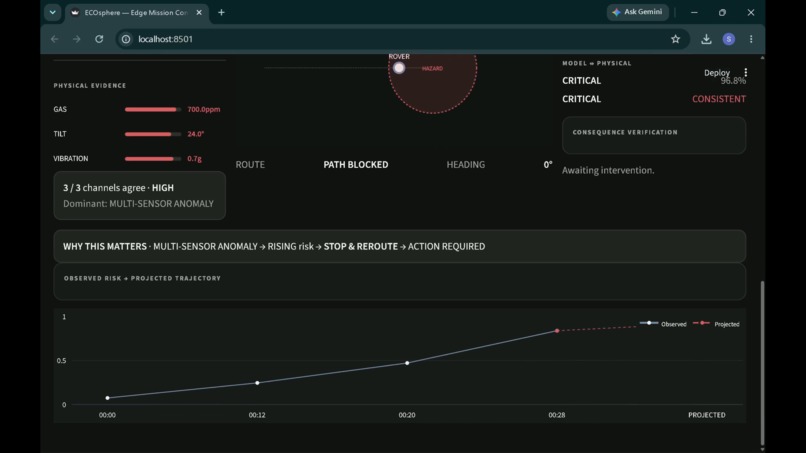
Task: Click the CONSISTENT status text
Action: (x=719, y=99)
